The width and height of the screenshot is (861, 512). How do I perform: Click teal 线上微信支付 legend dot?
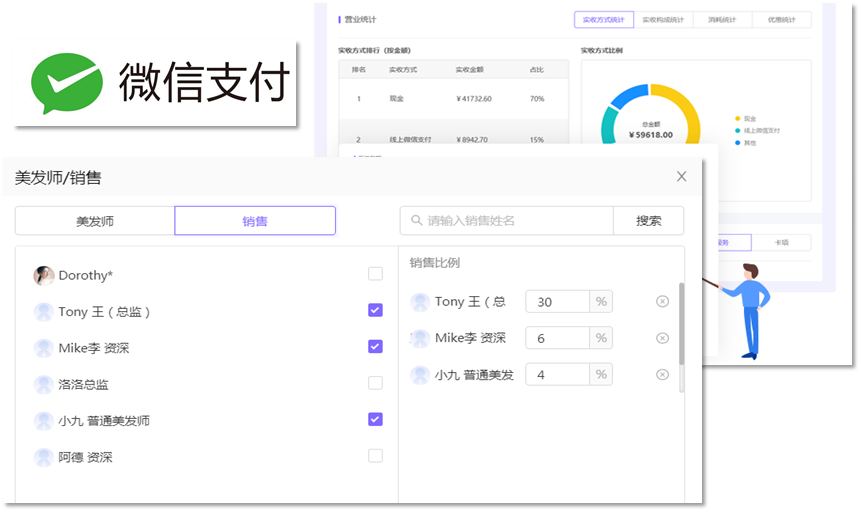737,131
